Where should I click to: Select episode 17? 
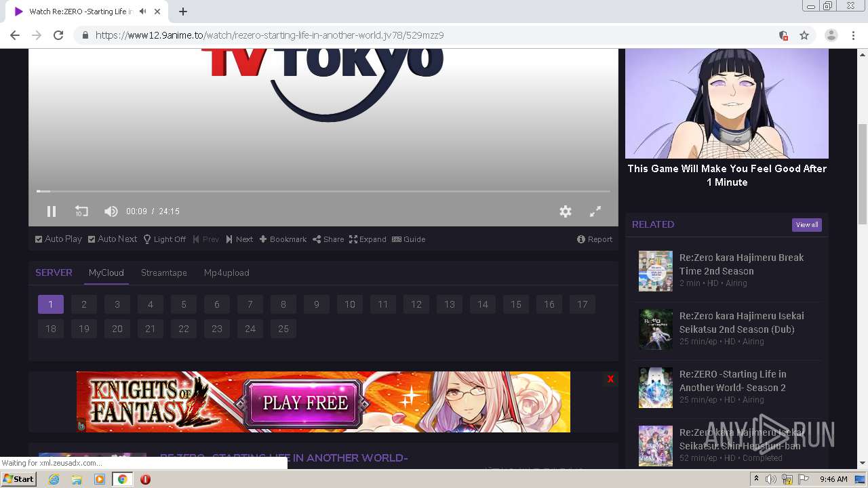[x=583, y=304]
